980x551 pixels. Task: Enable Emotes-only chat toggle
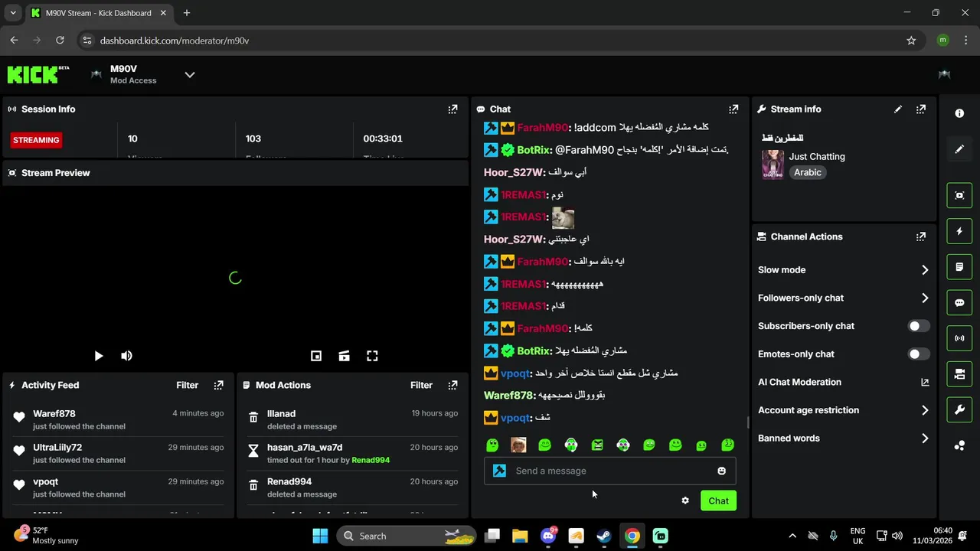coord(919,354)
